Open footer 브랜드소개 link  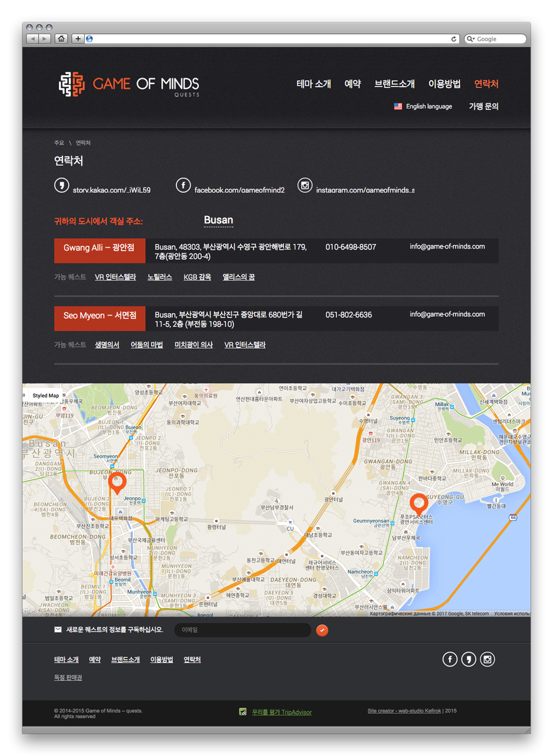coord(125,660)
